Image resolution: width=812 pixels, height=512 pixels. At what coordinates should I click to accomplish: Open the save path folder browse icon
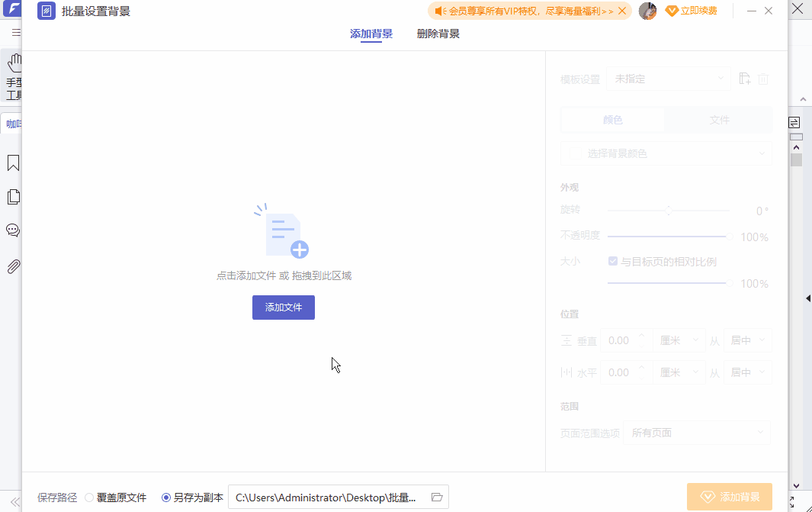[436, 497]
